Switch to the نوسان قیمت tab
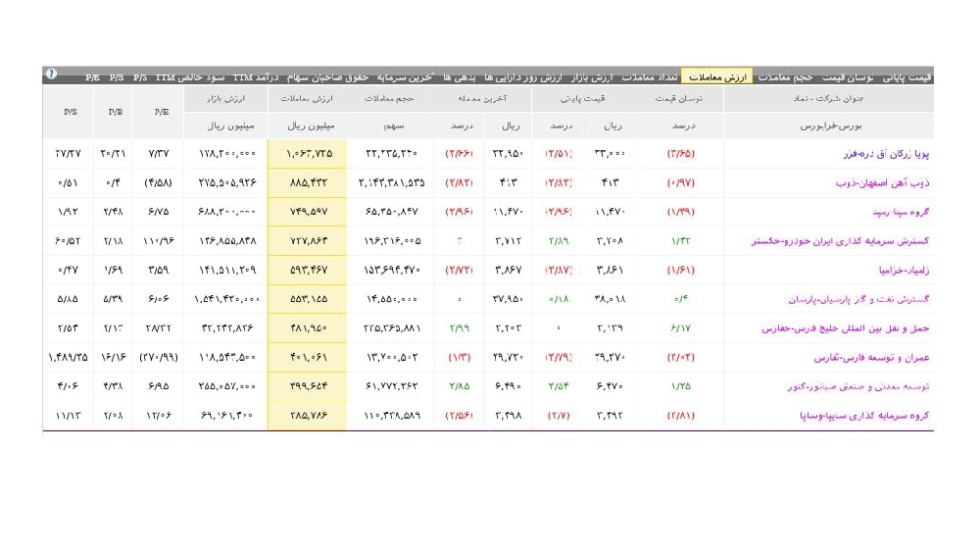This screenshot has width=980, height=552. [x=847, y=76]
